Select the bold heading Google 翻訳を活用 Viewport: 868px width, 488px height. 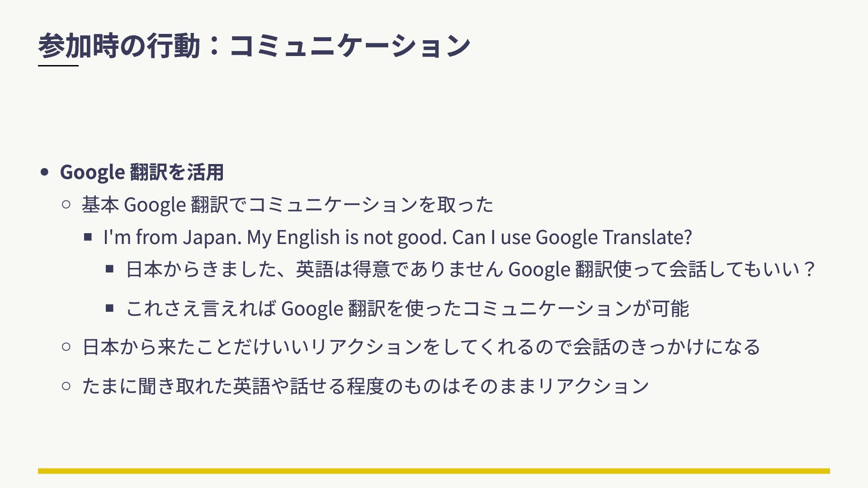[142, 172]
